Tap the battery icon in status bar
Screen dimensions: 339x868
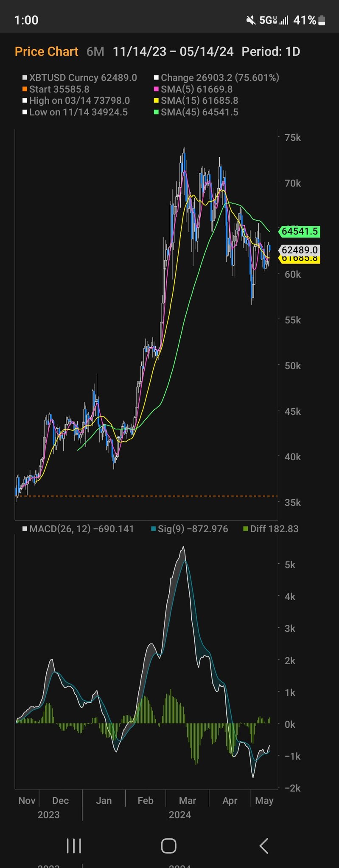click(322, 20)
